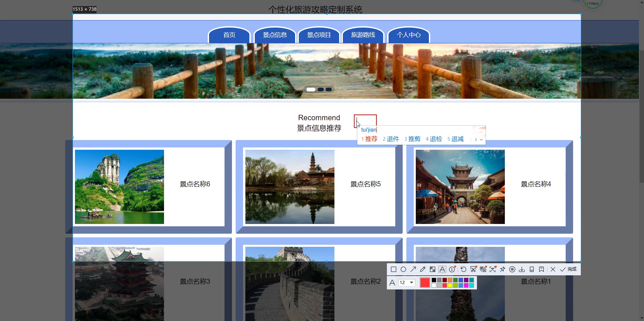
Task: Pick the dark green color swatch
Action: pyautogui.click(x=455, y=280)
